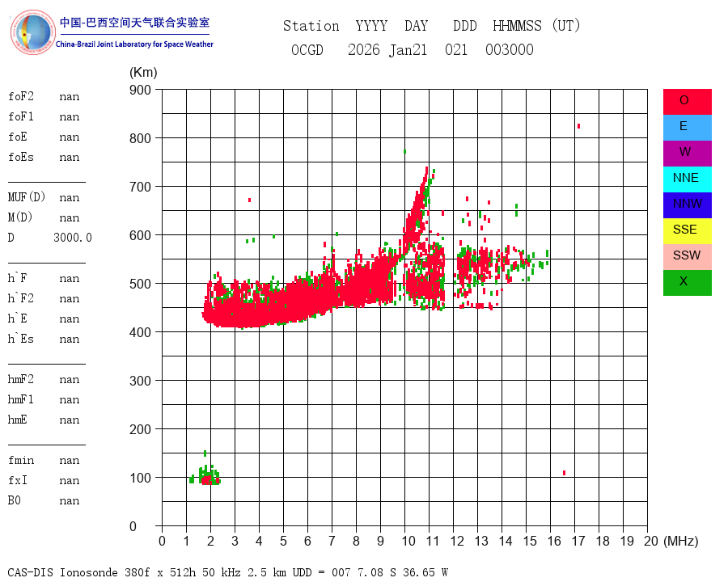
Task: Click the 100 km axis tick label
Action: coord(140,478)
